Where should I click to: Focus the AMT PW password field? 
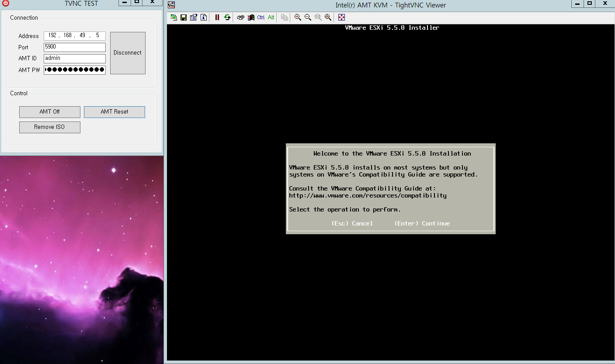75,70
